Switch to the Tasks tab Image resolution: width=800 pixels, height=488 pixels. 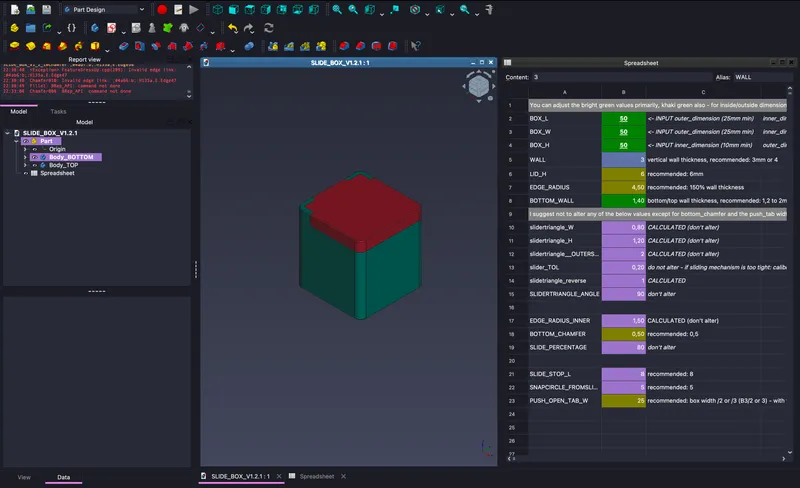pyautogui.click(x=58, y=111)
